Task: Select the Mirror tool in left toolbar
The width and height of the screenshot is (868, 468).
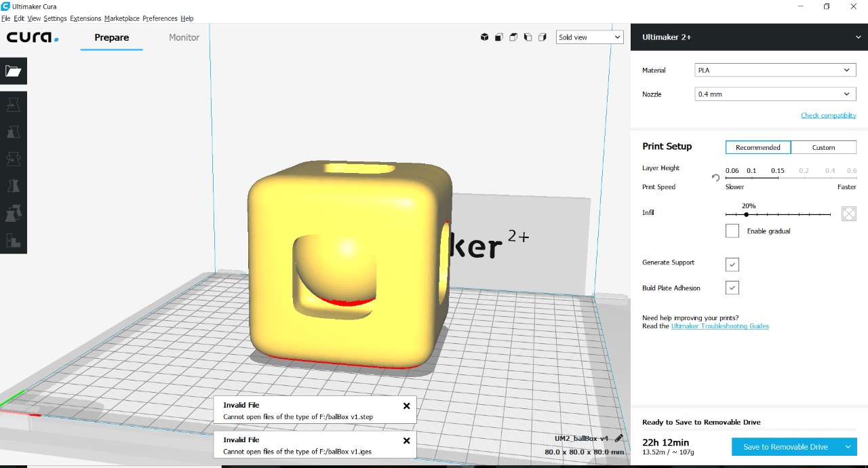Action: (14, 186)
